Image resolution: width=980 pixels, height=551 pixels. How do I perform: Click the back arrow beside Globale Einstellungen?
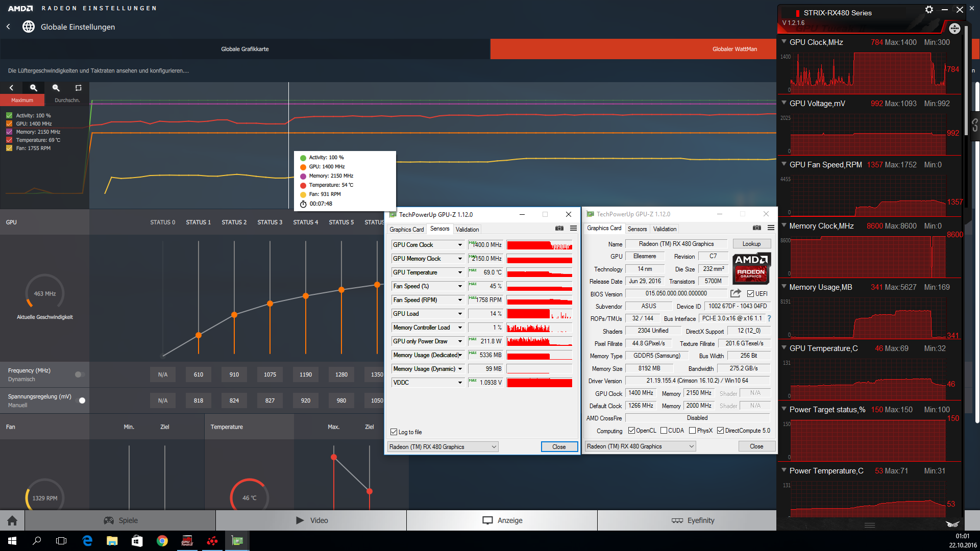click(9, 27)
